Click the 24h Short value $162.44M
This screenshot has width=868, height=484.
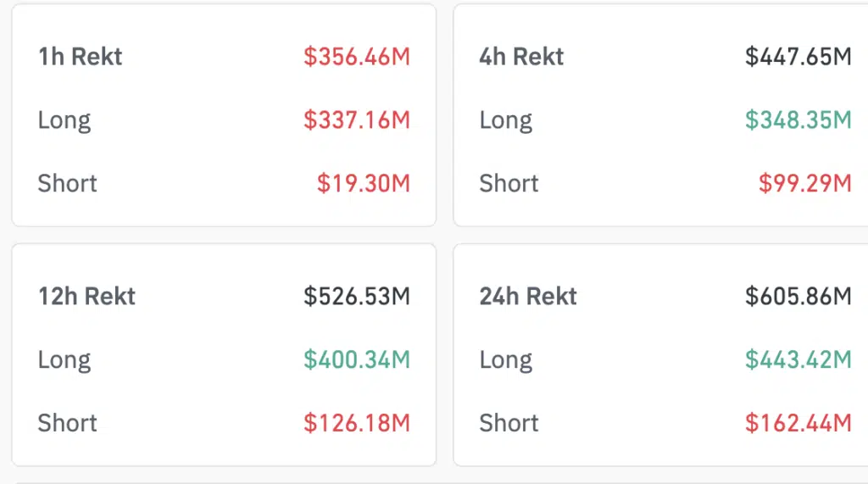pyautogui.click(x=798, y=422)
